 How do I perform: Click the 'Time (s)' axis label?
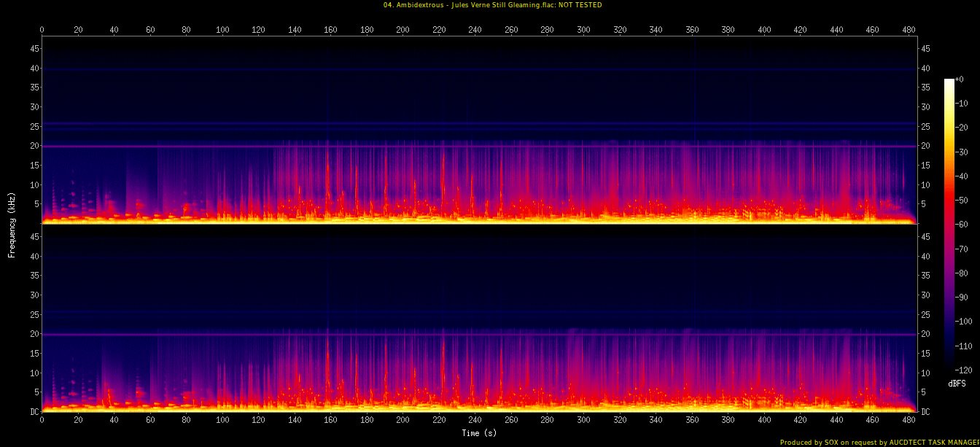pyautogui.click(x=479, y=433)
